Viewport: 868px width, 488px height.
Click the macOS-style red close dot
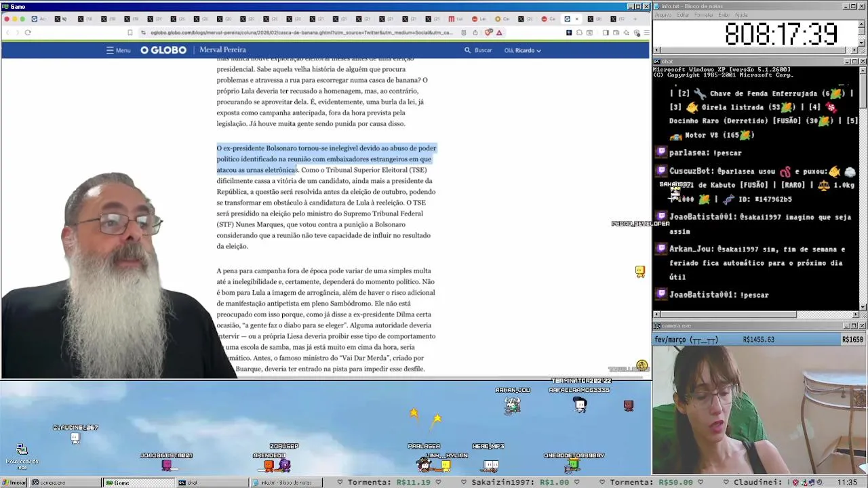[x=6, y=19]
